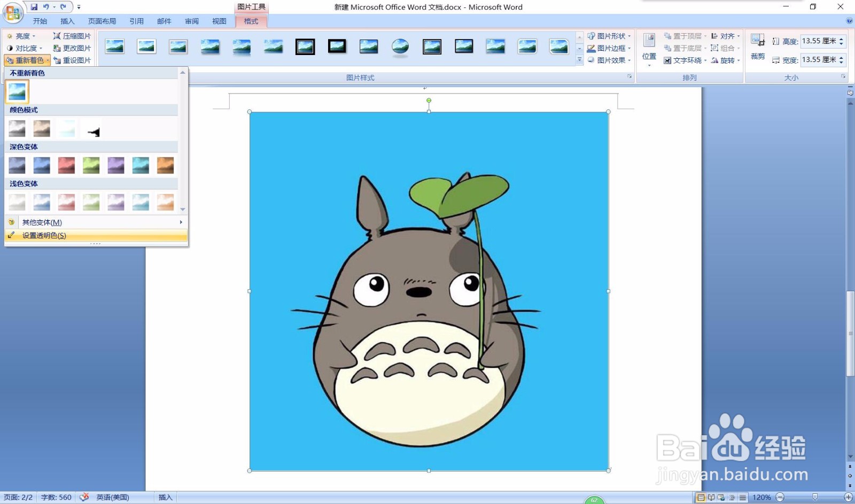Switch to full screen reading view
The height and width of the screenshot is (504, 855).
711,498
